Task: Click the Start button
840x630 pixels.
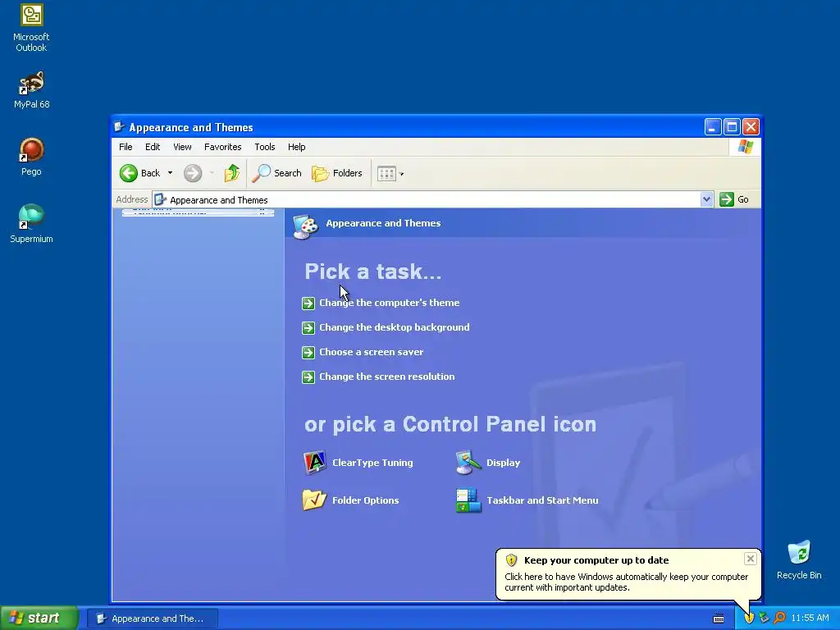Action: point(39,618)
